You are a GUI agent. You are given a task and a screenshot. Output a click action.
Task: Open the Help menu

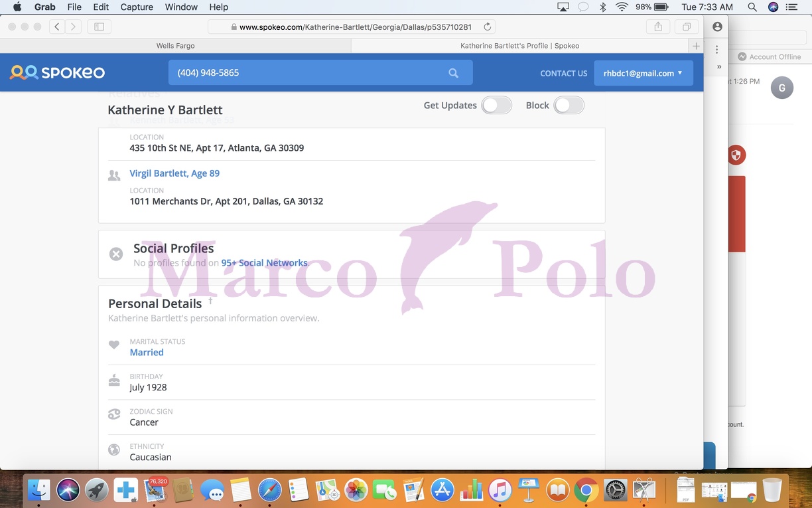click(x=219, y=7)
